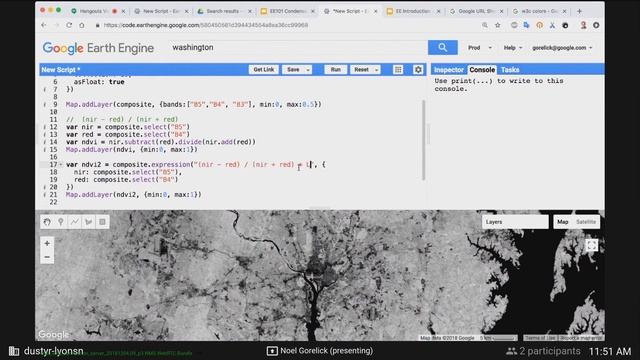The height and width of the screenshot is (360, 640).
Task: Select the add marker point tool
Action: (60, 222)
